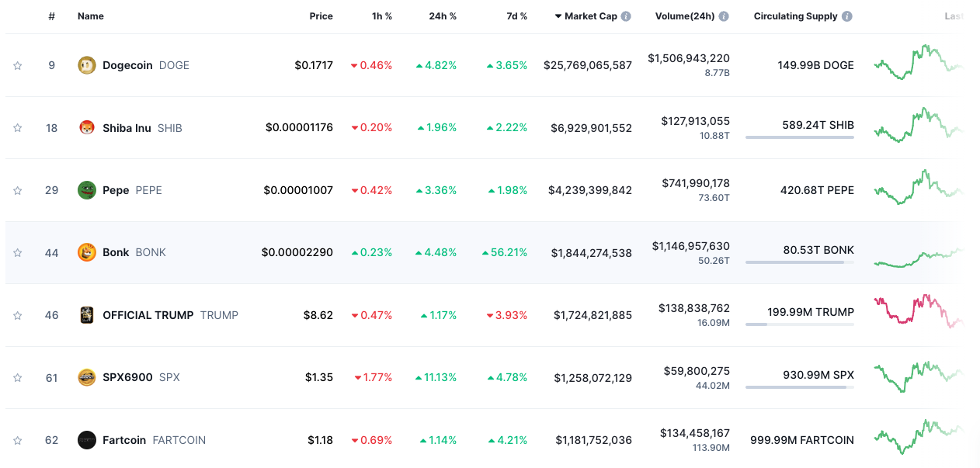Image resolution: width=980 pixels, height=468 pixels.
Task: Click Volume(24h) info icon
Action: (x=724, y=16)
